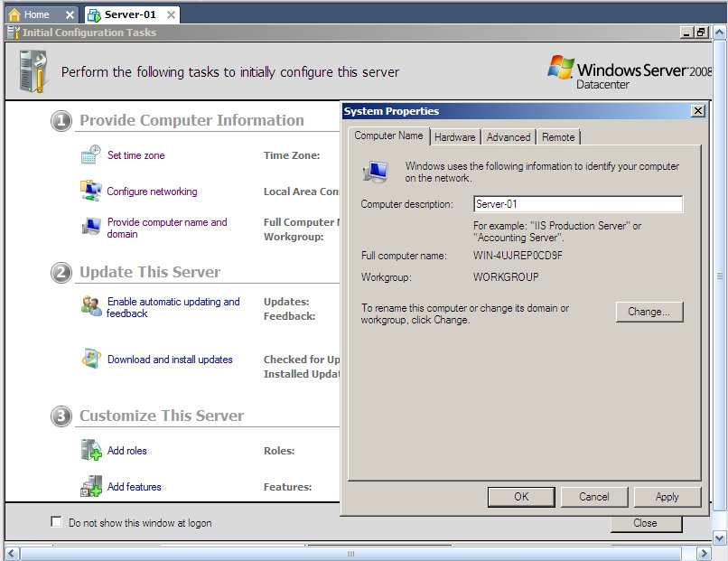Click OK in System Properties
The height and width of the screenshot is (561, 728).
pos(521,497)
